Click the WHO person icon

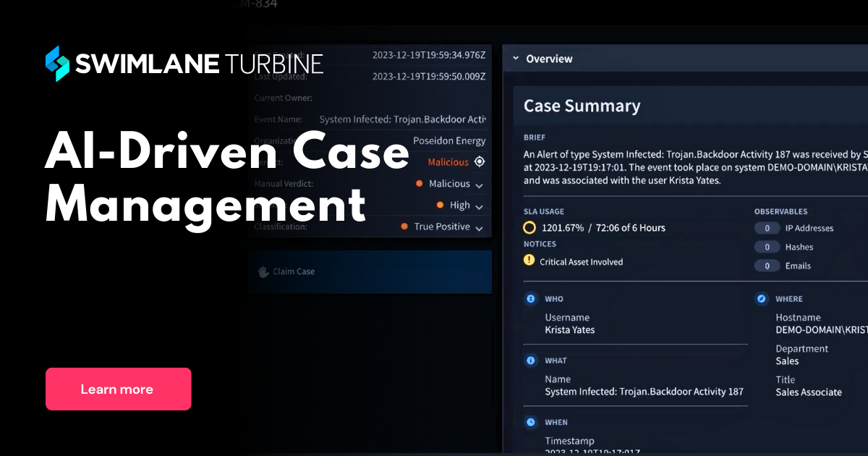530,298
